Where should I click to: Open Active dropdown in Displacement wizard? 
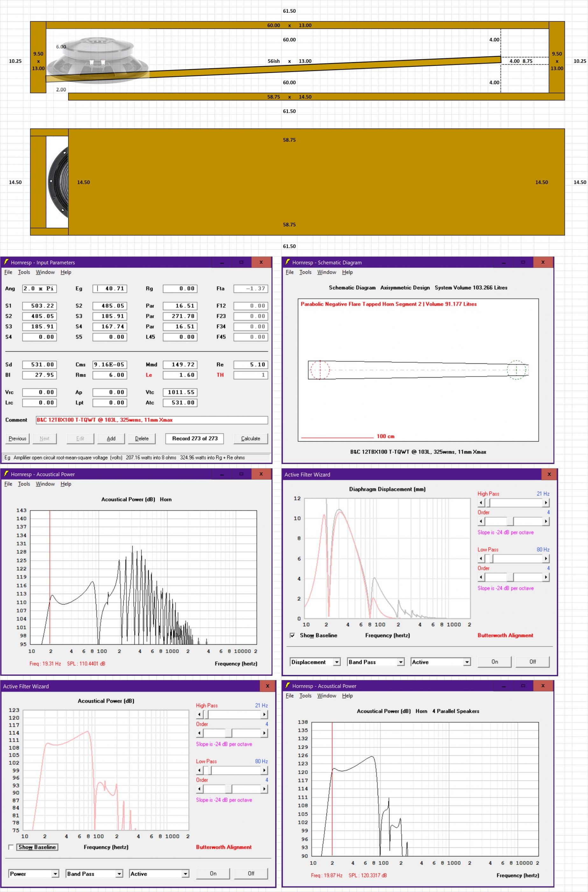467,662
